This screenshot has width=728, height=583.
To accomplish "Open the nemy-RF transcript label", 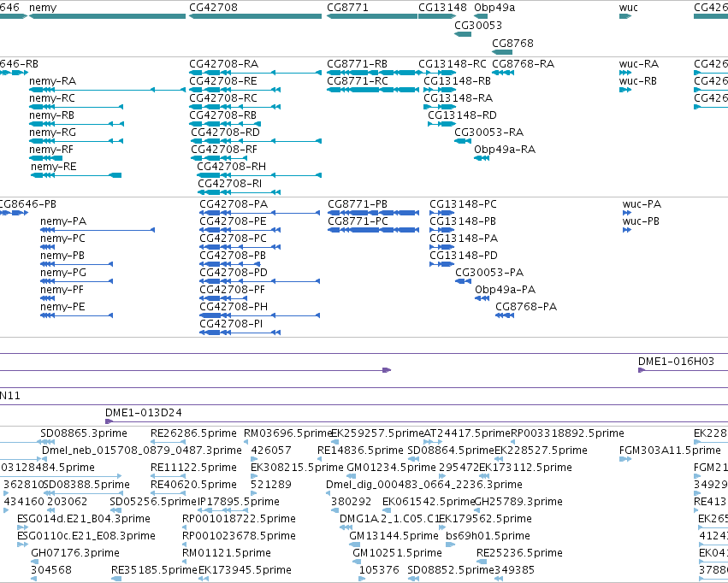I will click(x=51, y=150).
